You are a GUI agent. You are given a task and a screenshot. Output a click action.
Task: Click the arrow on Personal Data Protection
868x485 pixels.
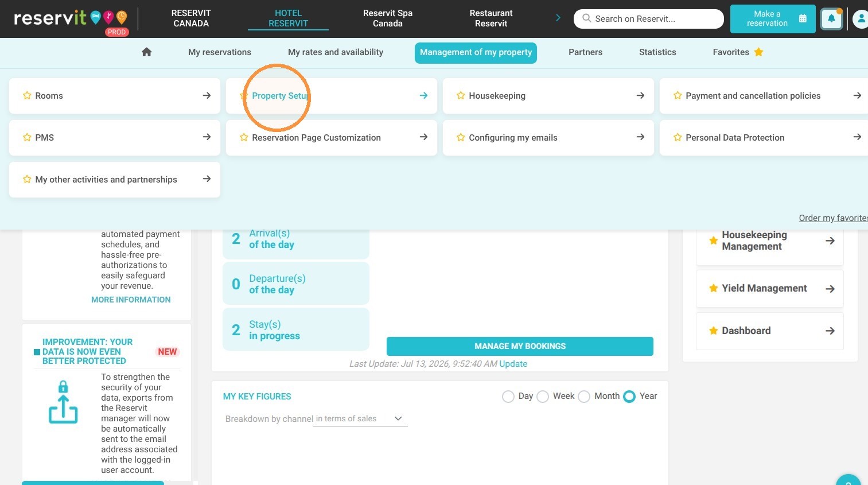857,137
